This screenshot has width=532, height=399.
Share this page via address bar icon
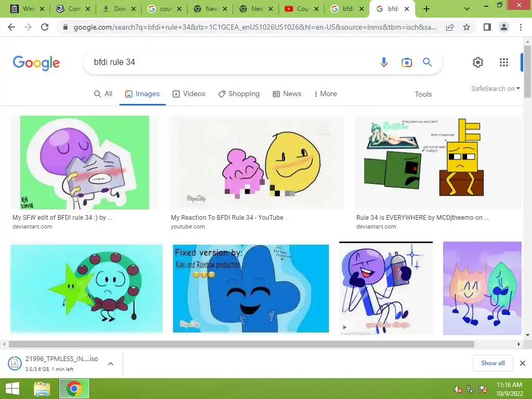coord(450,27)
